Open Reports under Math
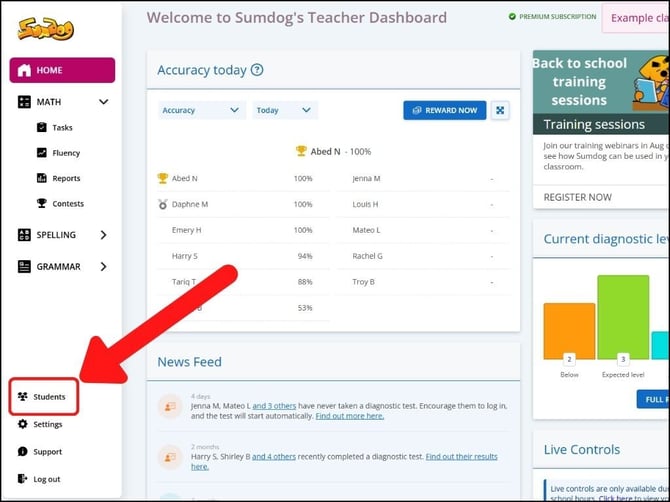The image size is (670, 502). coord(66,178)
